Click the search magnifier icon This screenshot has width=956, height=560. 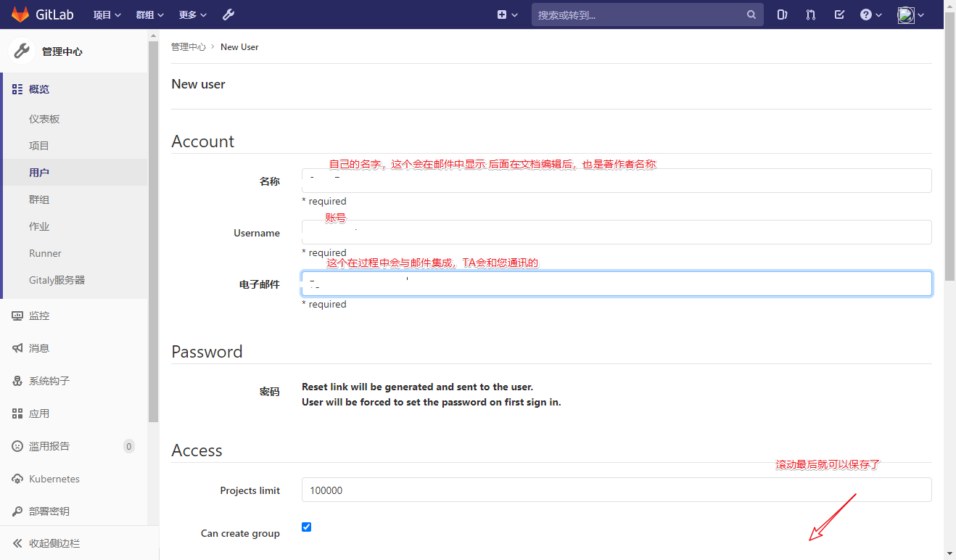pos(751,15)
